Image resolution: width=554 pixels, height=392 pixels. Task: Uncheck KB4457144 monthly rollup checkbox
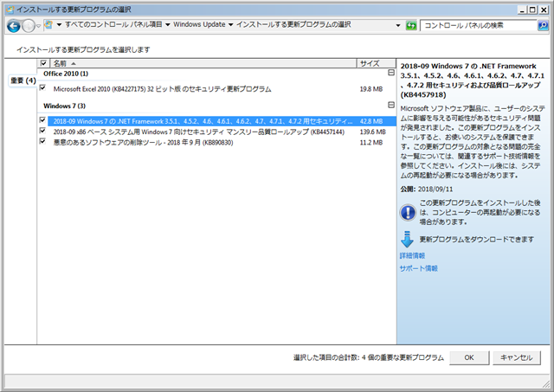point(42,131)
